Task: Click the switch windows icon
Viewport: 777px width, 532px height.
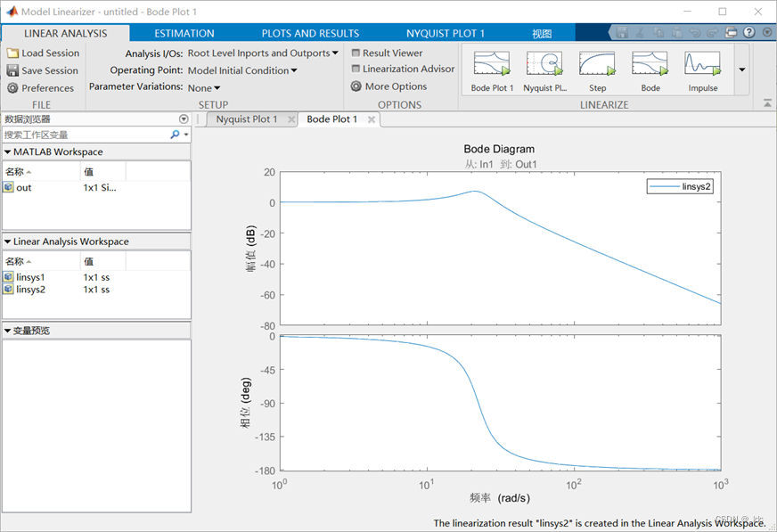Action: tap(731, 33)
